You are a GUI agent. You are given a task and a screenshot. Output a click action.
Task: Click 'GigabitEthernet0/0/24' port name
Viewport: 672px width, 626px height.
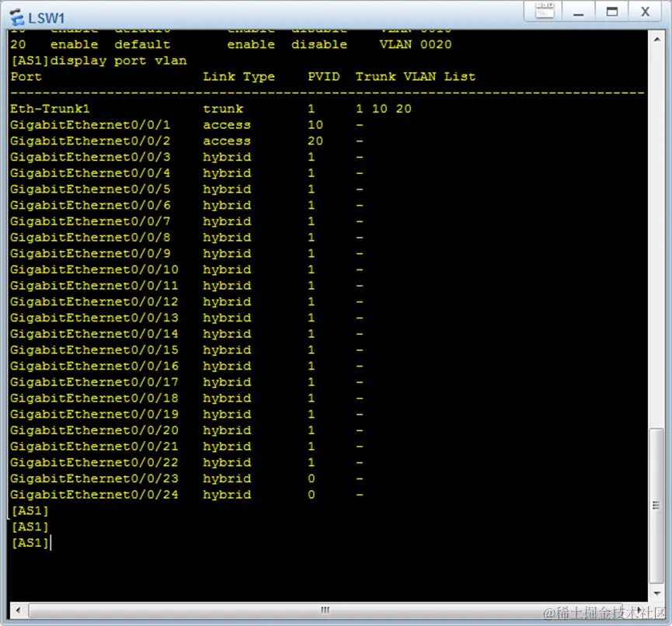pos(94,495)
